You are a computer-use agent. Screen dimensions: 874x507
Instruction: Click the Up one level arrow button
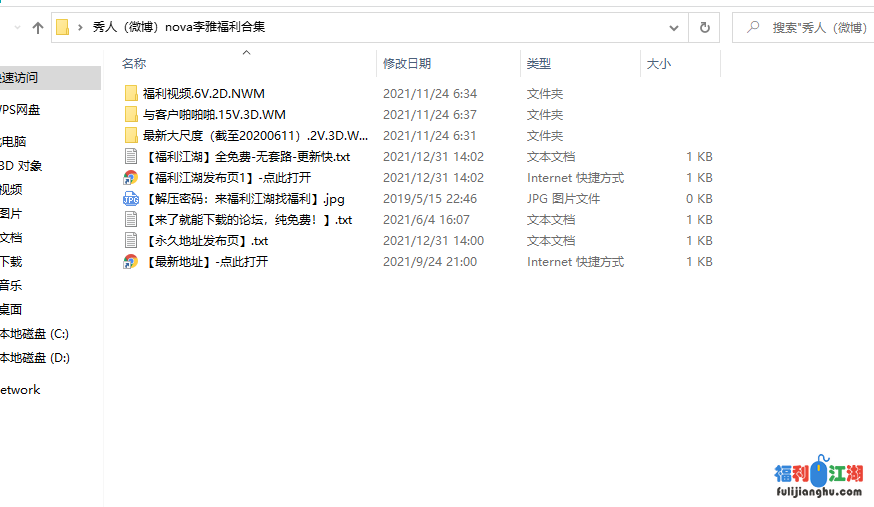[x=38, y=28]
